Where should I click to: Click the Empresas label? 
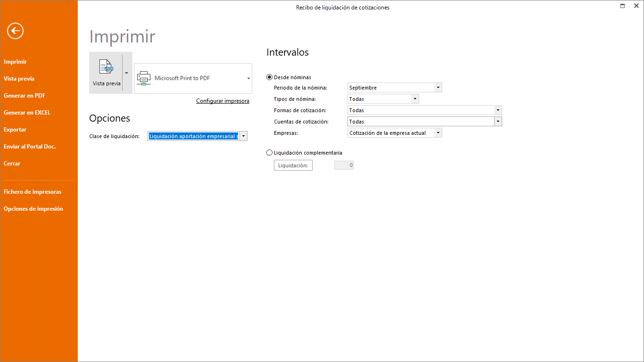tap(286, 133)
